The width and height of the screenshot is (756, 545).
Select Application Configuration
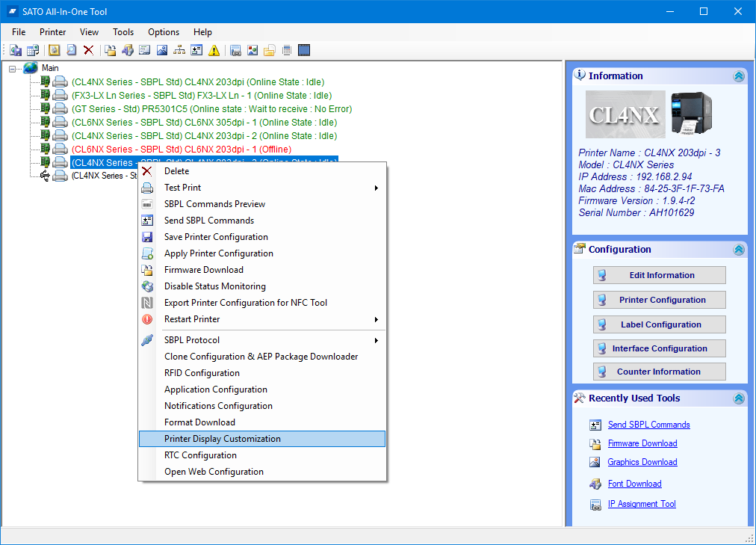pyautogui.click(x=262, y=389)
